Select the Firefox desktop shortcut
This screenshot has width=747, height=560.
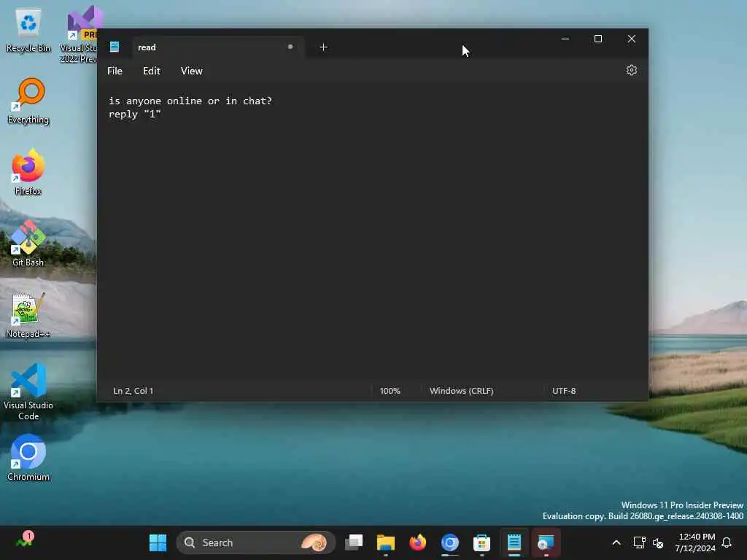(28, 172)
